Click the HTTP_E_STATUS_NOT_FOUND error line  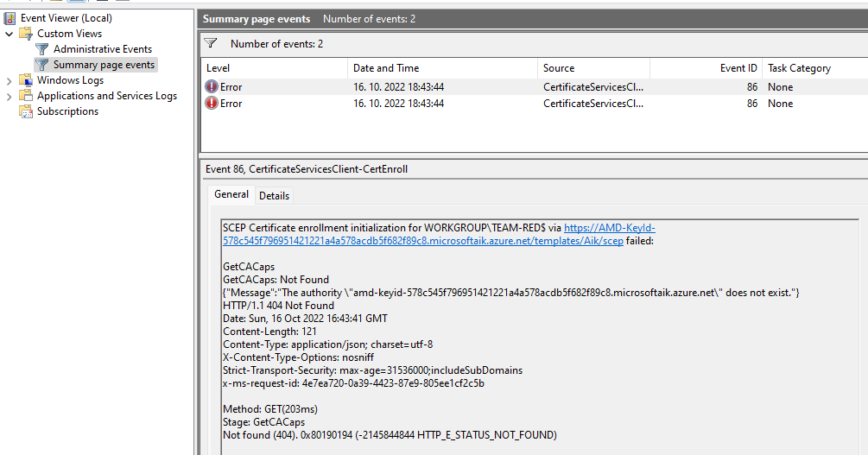pos(390,435)
